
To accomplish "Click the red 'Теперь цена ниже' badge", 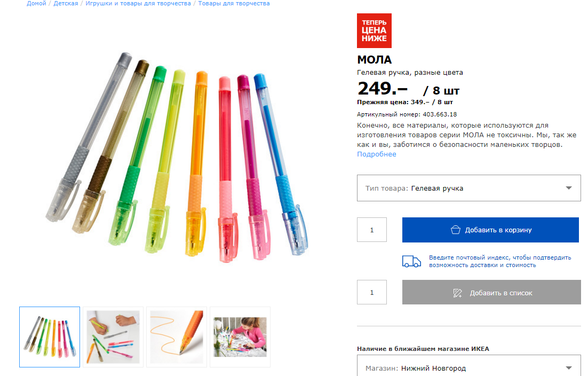I will [x=374, y=31].
